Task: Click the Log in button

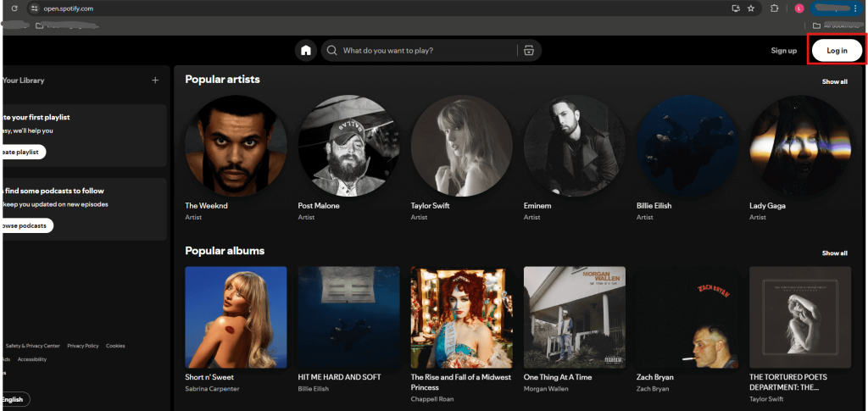Action: pos(837,50)
